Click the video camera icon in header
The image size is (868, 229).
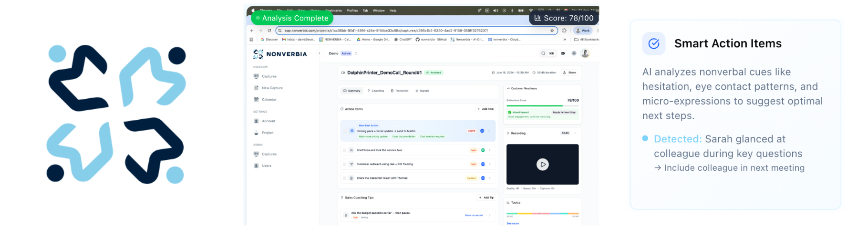click(563, 53)
